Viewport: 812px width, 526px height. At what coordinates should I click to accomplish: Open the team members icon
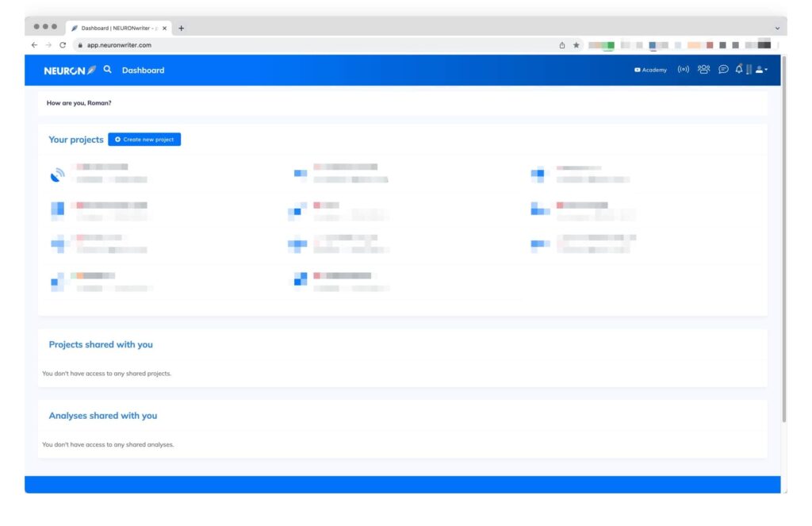(703, 70)
